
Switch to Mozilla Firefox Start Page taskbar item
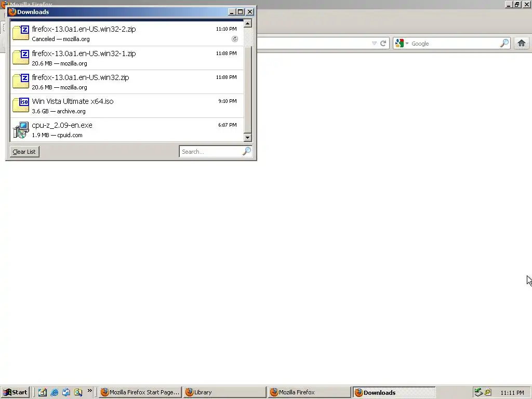[x=140, y=392]
